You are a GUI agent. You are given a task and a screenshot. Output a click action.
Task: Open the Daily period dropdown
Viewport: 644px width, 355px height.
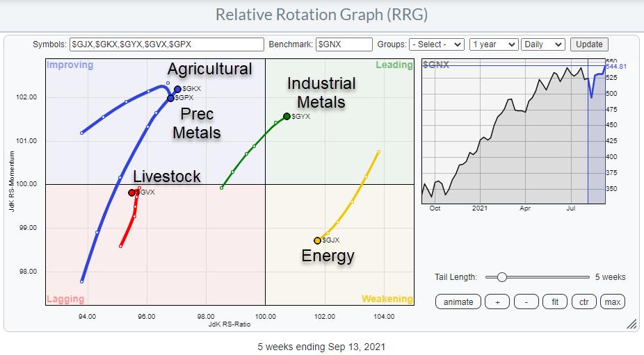click(x=542, y=44)
